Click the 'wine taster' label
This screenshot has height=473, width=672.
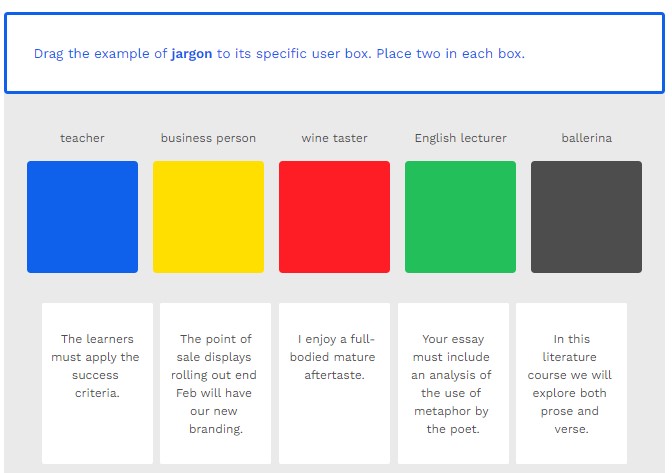coord(334,138)
